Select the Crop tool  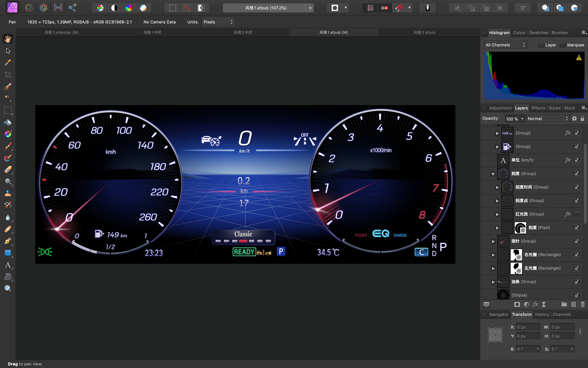pyautogui.click(x=8, y=75)
